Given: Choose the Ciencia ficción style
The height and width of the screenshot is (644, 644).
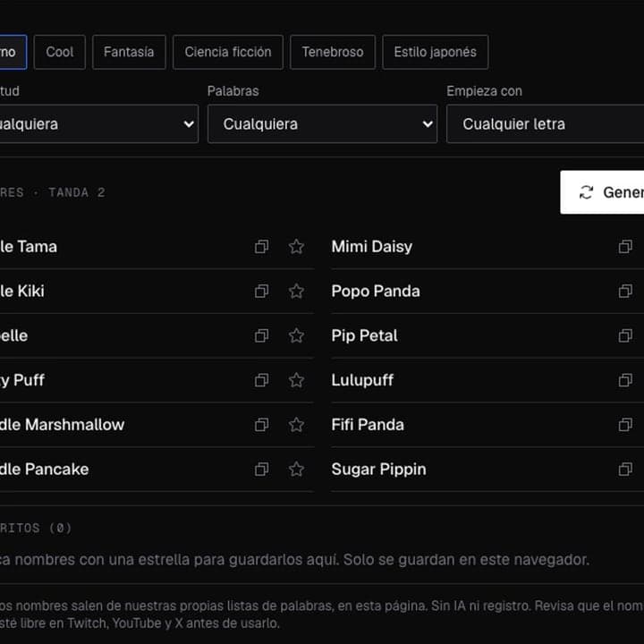Looking at the screenshot, I should 228,52.
